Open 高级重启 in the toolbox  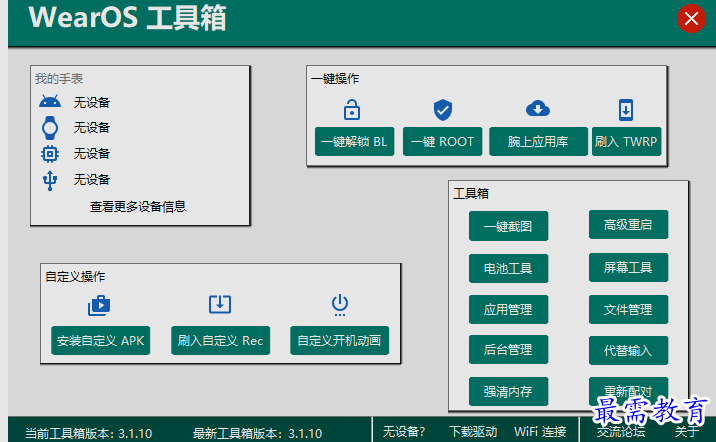pyautogui.click(x=628, y=225)
